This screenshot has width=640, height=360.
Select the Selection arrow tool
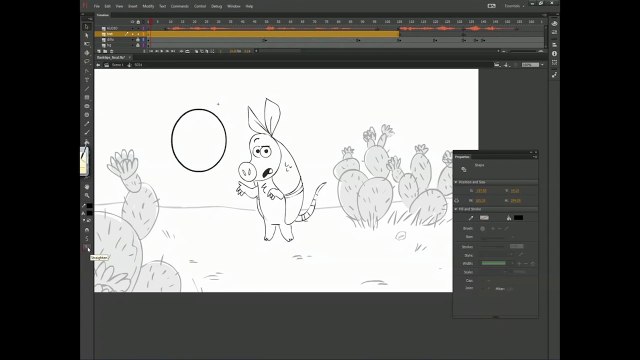(87, 27)
